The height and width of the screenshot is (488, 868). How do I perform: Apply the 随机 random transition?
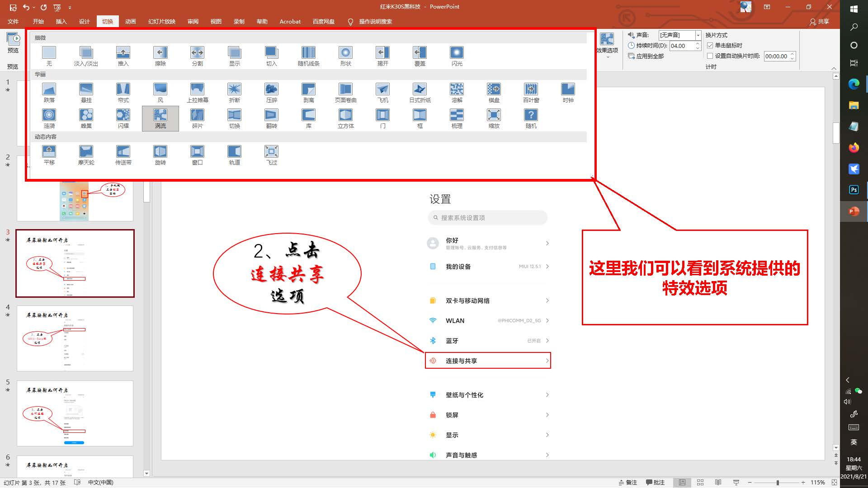[531, 118]
